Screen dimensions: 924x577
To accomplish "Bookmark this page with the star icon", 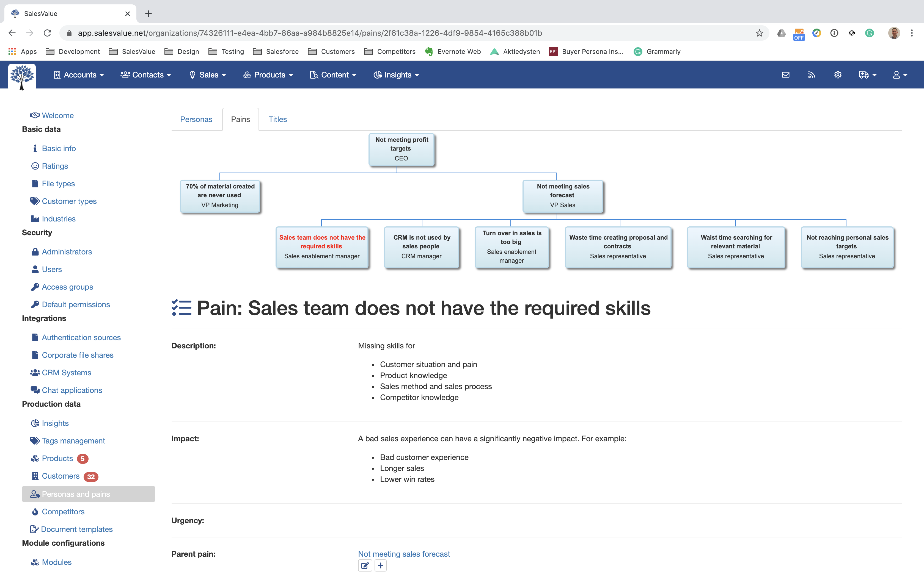I will coord(759,33).
